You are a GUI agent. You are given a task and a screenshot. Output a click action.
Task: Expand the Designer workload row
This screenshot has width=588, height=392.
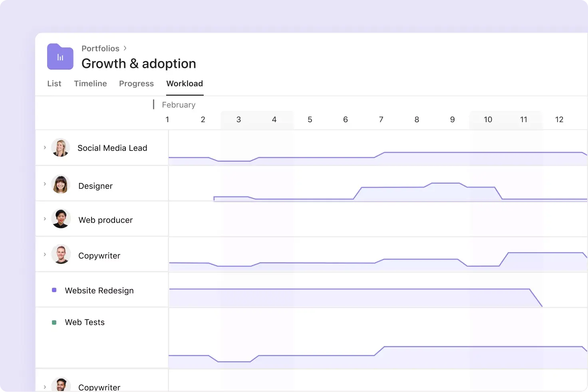click(x=45, y=184)
